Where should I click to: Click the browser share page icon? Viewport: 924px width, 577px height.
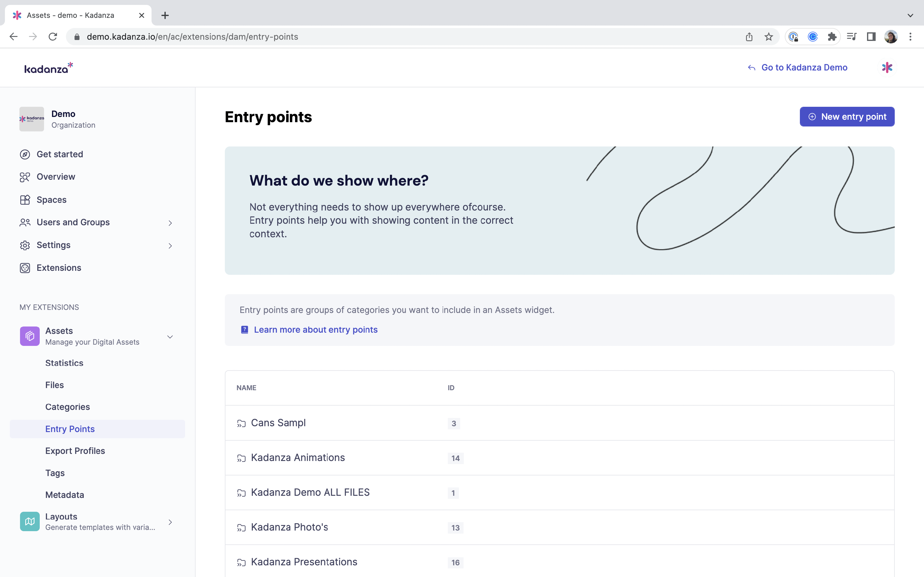pyautogui.click(x=749, y=37)
